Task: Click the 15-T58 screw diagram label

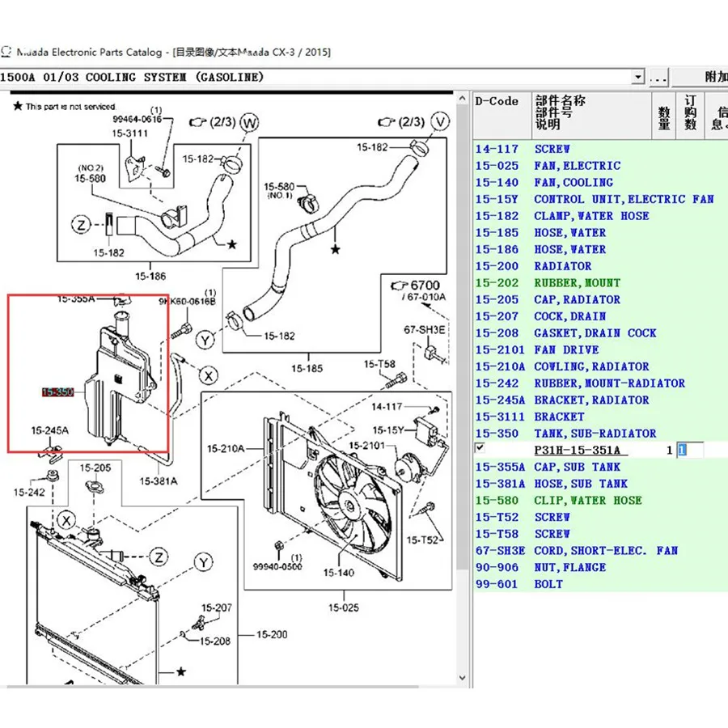Action: click(x=379, y=364)
